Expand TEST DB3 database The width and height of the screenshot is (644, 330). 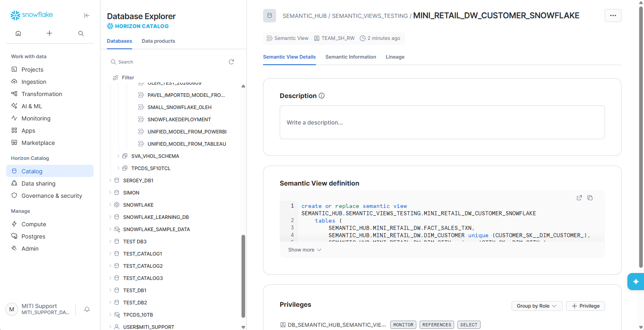coord(110,241)
